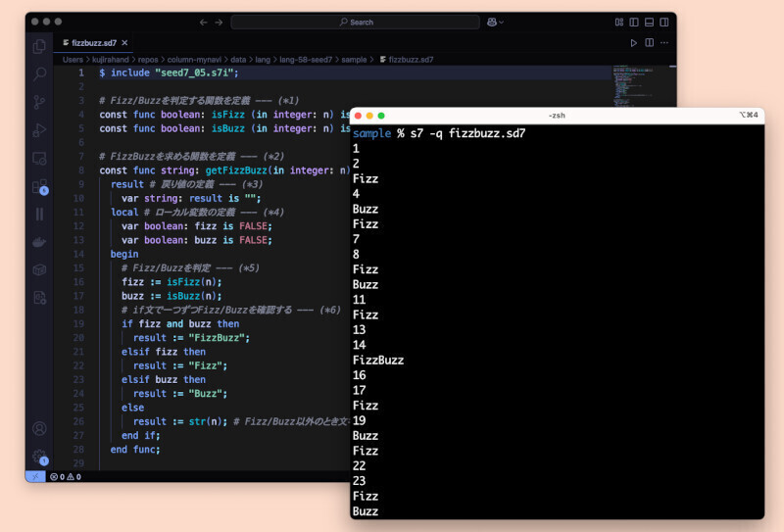Close the fizzbuzz.sd7 tab
Screen dimensions: 784x532
(x=124, y=43)
